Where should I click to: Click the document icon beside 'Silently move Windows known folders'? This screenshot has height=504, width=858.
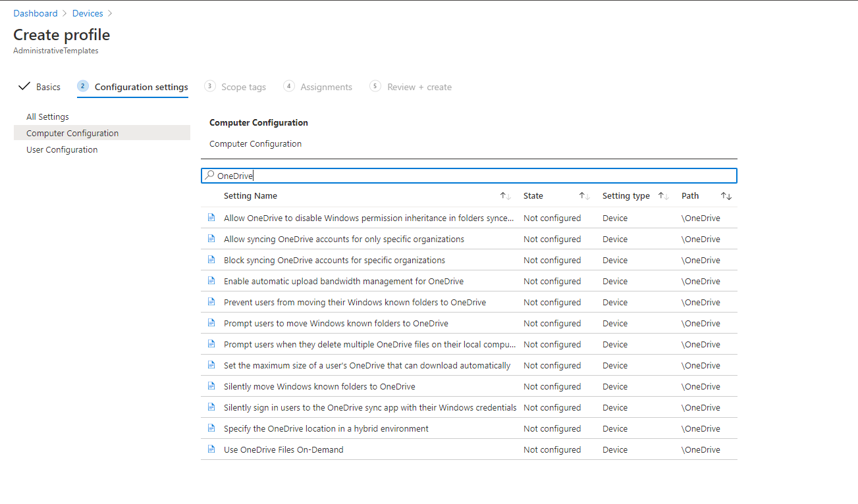tap(211, 386)
